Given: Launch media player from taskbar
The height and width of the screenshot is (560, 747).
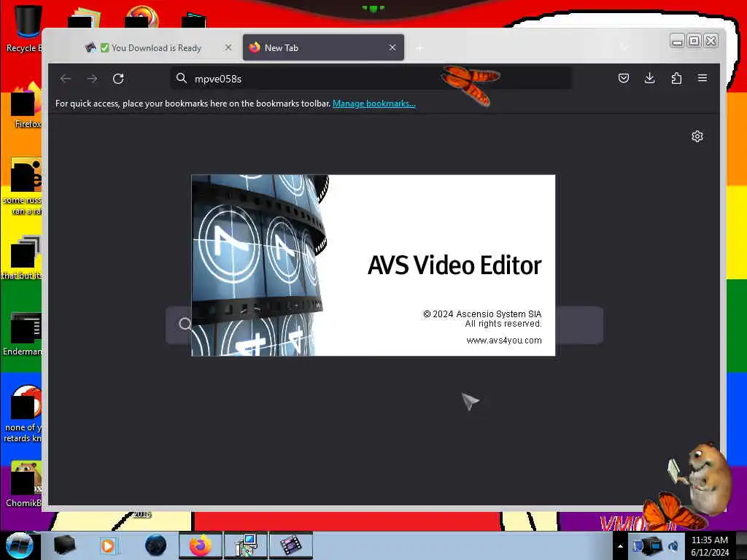Looking at the screenshot, I should [x=108, y=545].
